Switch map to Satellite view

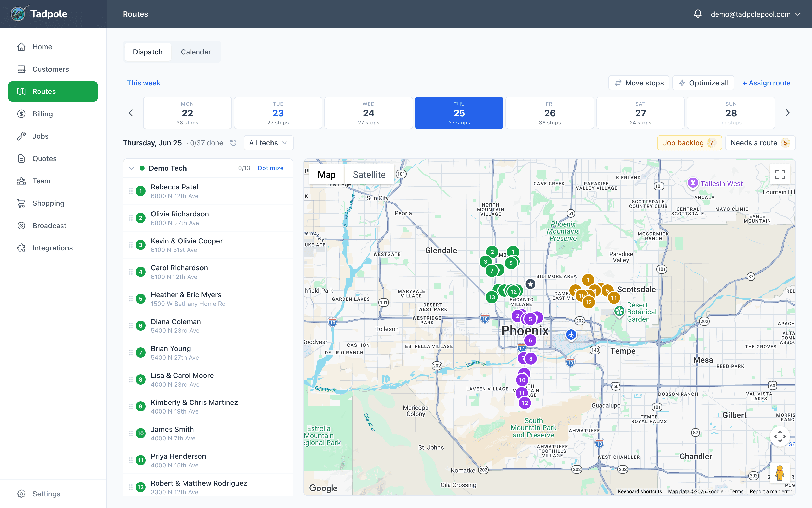[369, 175]
